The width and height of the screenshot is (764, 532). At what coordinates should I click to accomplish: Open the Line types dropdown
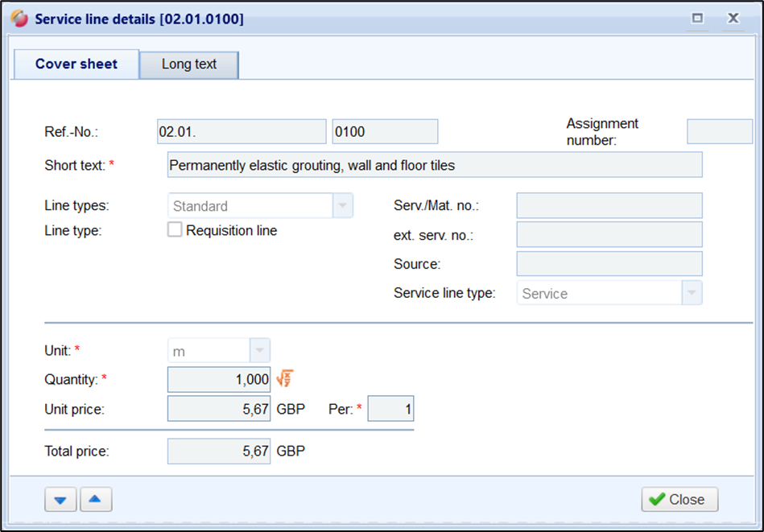pyautogui.click(x=343, y=206)
